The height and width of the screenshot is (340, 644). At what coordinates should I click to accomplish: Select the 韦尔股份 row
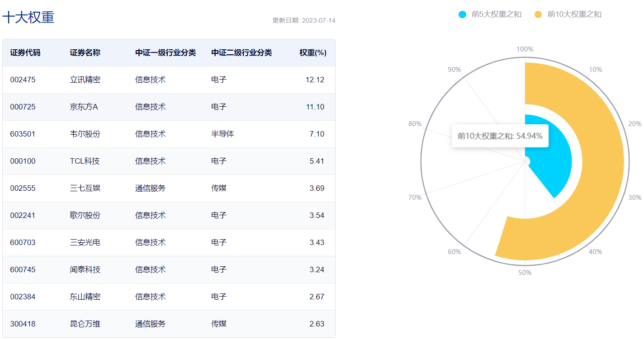[x=85, y=134]
